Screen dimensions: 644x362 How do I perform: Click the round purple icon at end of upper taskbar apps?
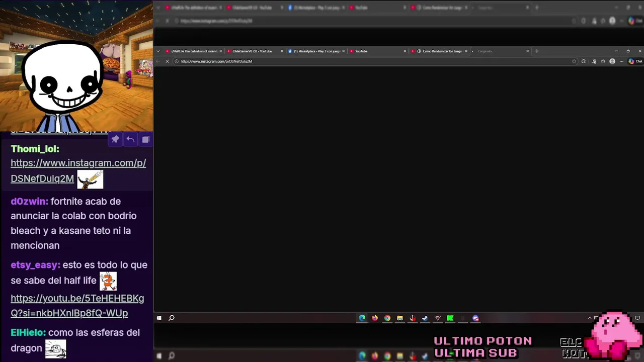pos(475,318)
